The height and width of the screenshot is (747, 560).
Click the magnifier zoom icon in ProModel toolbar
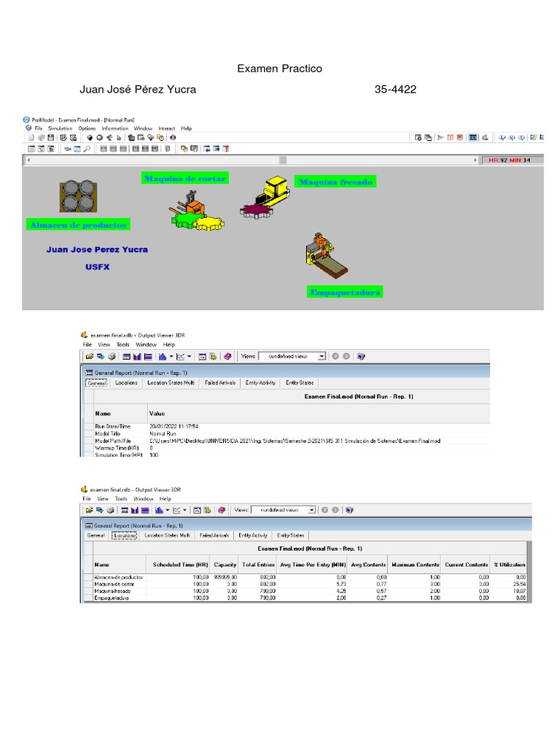pos(87,149)
